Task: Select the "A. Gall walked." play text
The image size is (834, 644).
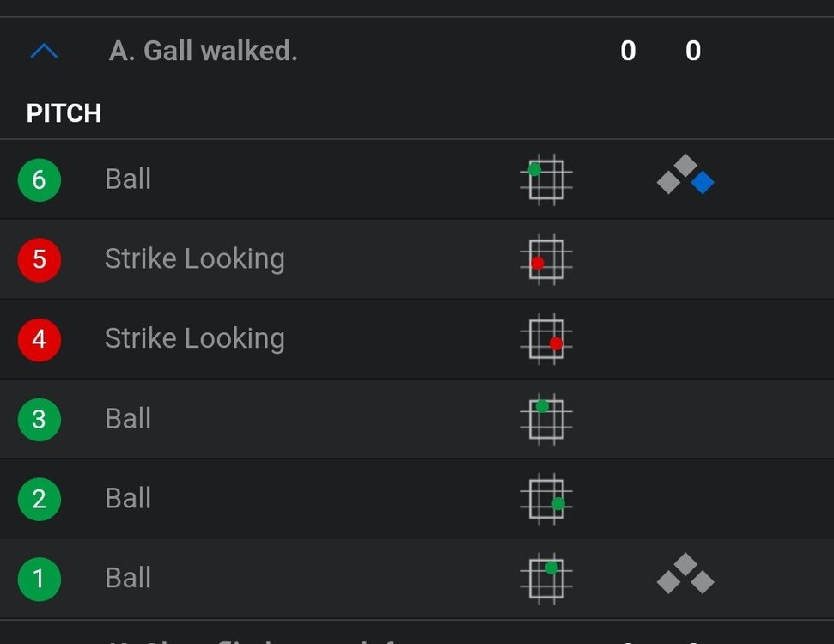Action: [204, 52]
